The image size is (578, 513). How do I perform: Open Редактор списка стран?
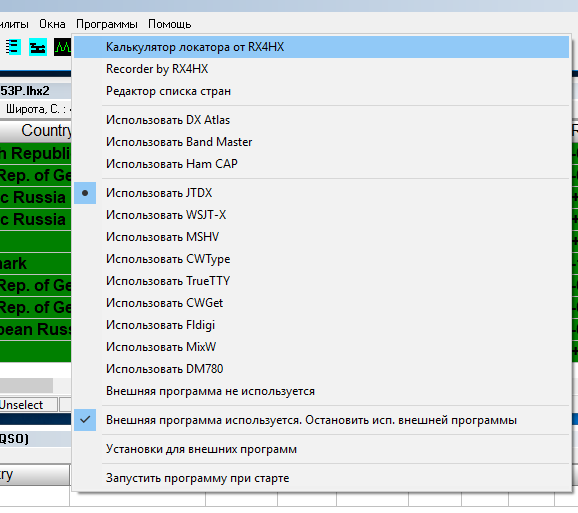click(x=321, y=91)
